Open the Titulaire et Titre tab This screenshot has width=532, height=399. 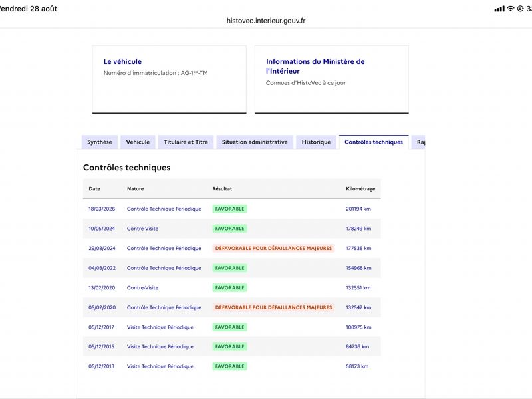pos(186,142)
